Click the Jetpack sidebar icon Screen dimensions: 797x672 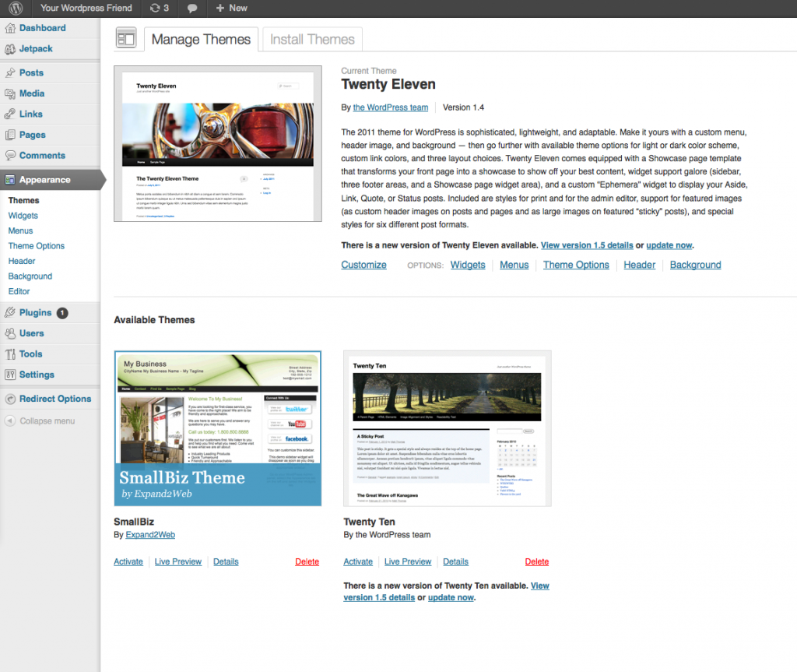[10, 49]
